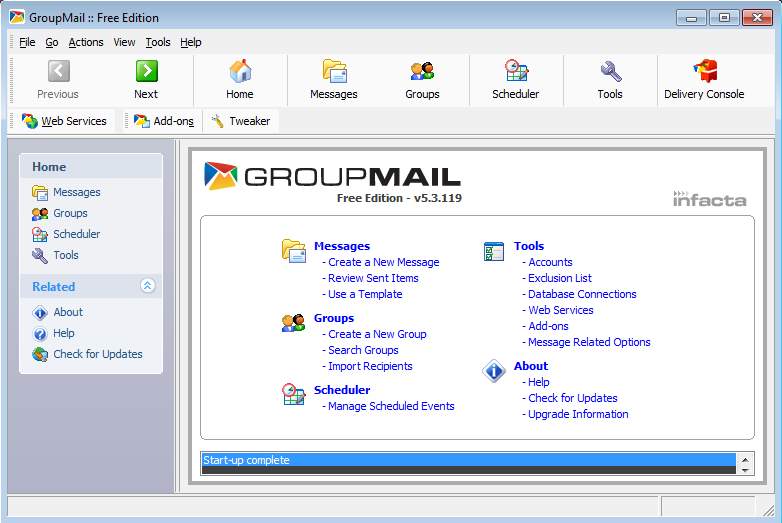Image resolution: width=782 pixels, height=523 pixels.
Task: Open Help in the Related sidebar
Action: click(x=53, y=334)
